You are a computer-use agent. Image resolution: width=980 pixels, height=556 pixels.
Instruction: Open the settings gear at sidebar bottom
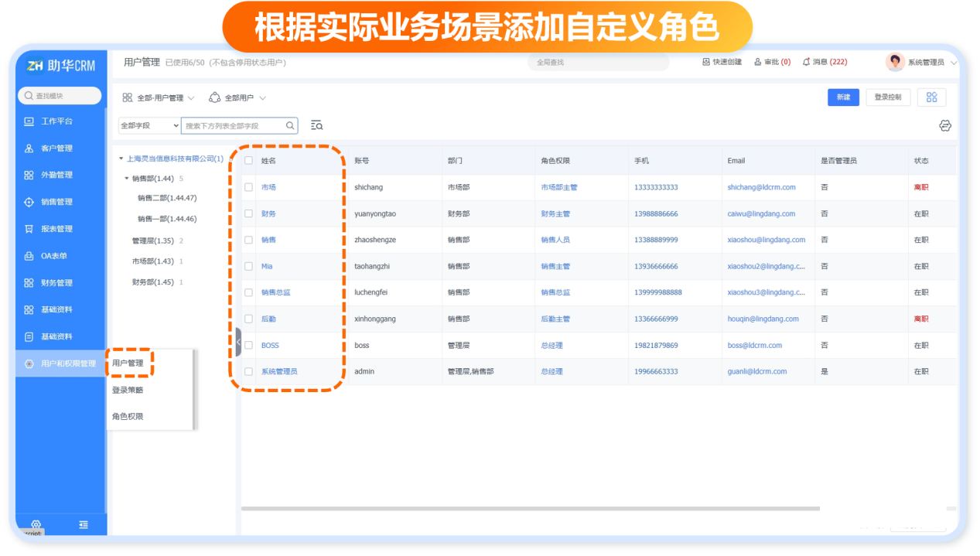click(36, 524)
